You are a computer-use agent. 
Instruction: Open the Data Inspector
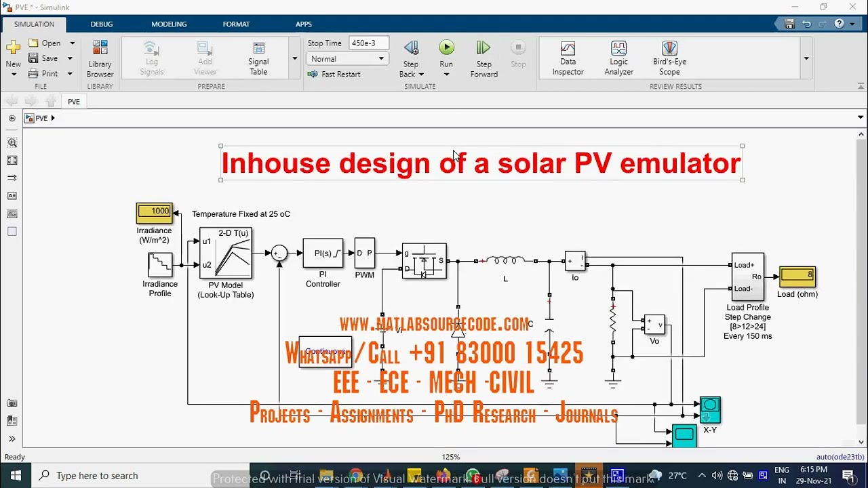568,58
